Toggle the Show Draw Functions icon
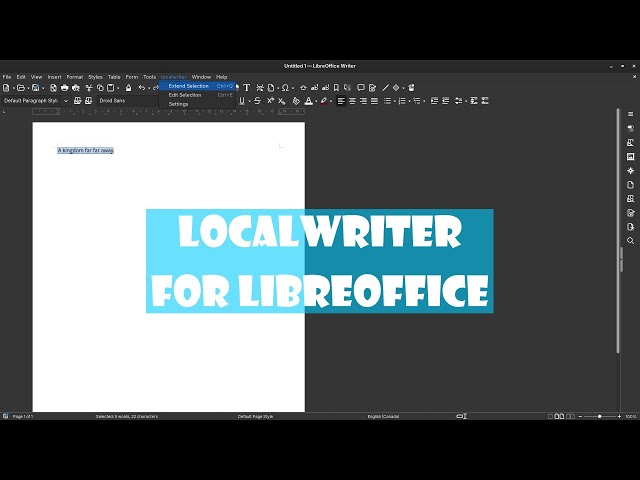Screen dimensions: 640x480 coord(411,88)
